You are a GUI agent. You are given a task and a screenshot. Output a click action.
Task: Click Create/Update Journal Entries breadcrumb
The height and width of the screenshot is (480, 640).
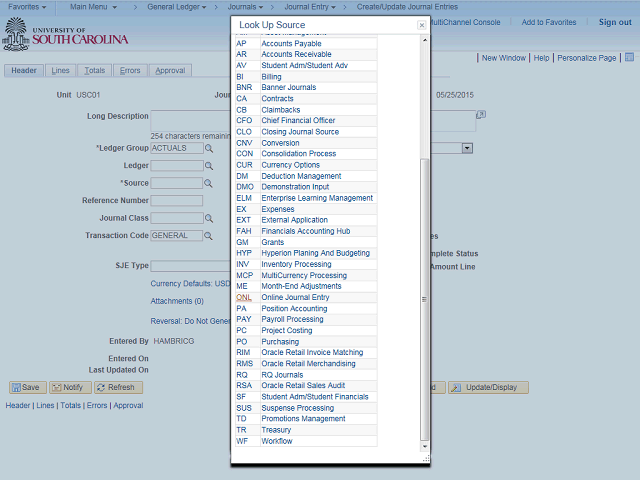pyautogui.click(x=407, y=7)
